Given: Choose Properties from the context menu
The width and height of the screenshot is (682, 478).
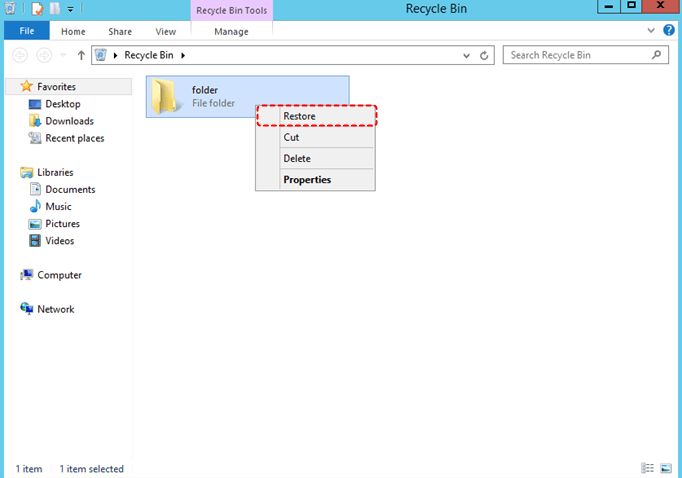Looking at the screenshot, I should tap(316, 180).
